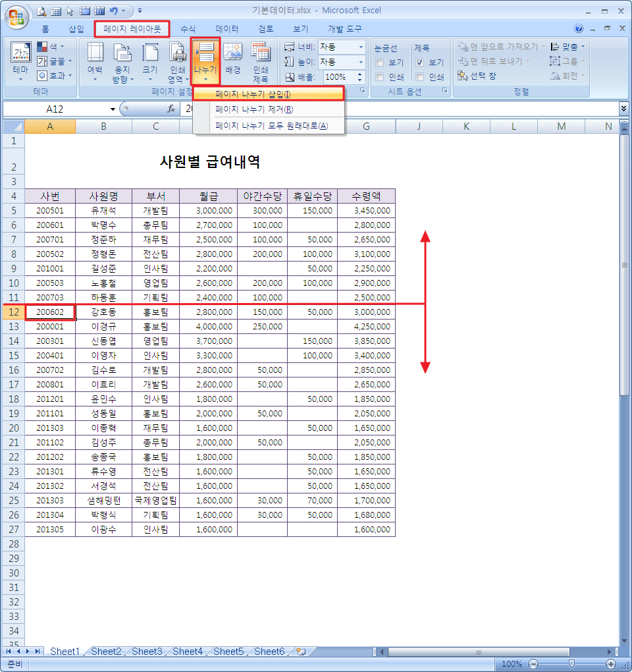Image resolution: width=632 pixels, height=672 pixels.
Task: Expand the 너비 (Width) dropdown
Action: coord(361,47)
